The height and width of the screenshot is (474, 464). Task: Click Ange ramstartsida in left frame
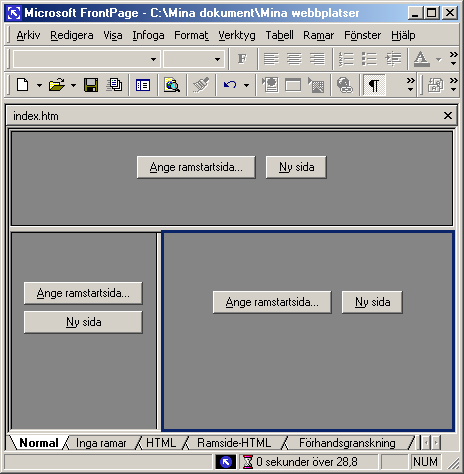tap(83, 293)
